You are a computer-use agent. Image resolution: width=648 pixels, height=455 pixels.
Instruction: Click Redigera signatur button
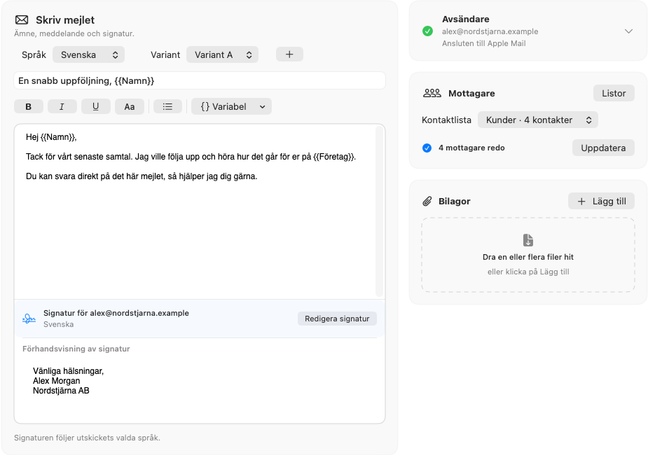[x=337, y=319]
